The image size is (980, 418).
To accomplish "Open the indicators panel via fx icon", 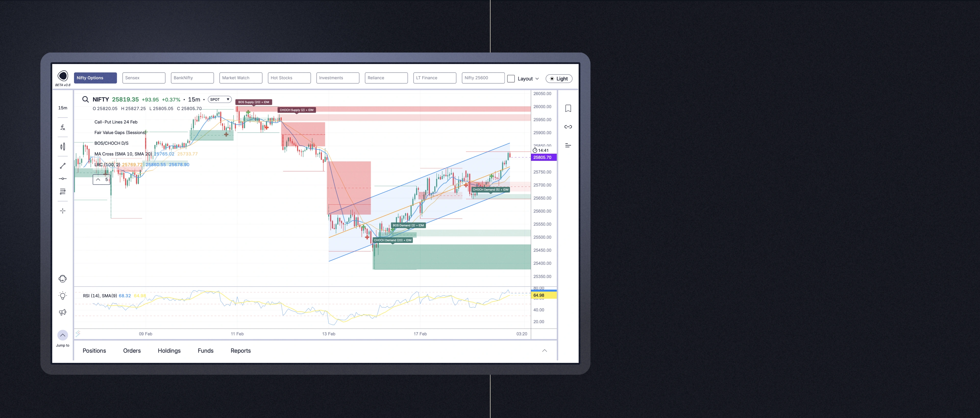I will (x=63, y=127).
